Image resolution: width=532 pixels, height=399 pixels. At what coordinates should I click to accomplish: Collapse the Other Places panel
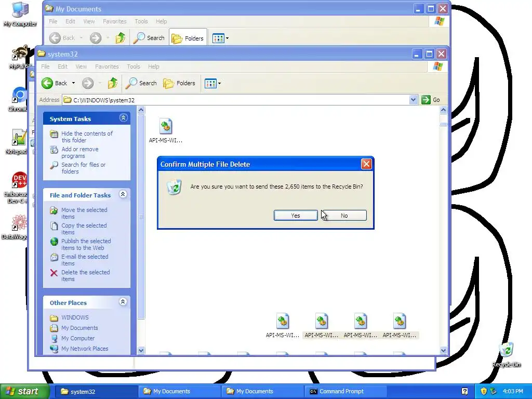[x=123, y=302]
